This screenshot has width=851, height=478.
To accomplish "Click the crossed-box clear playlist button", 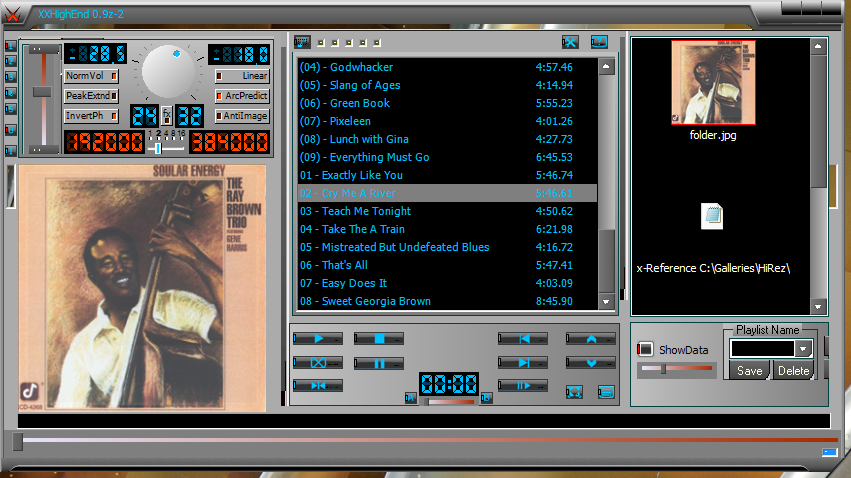I will (318, 362).
